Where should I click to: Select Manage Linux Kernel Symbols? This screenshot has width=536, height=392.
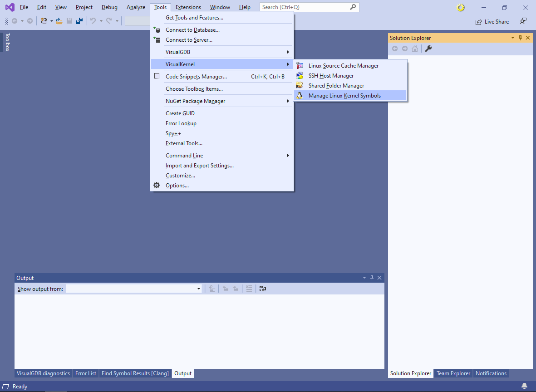[x=350, y=96]
